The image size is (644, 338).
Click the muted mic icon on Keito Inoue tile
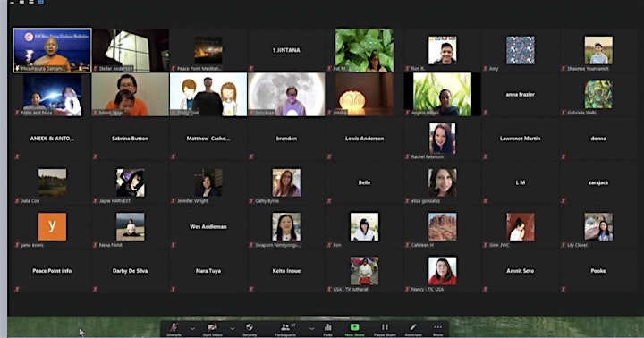point(251,289)
